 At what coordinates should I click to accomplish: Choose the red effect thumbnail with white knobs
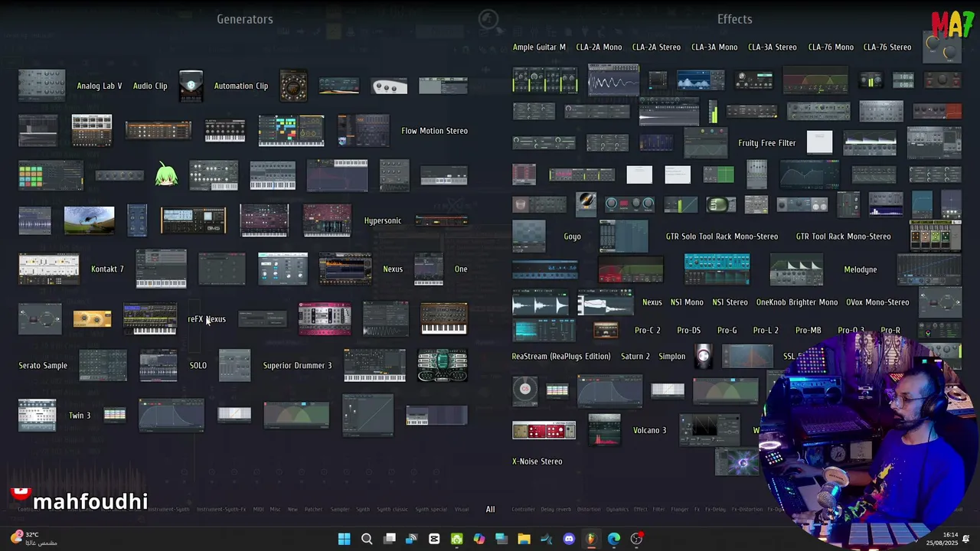click(x=544, y=430)
